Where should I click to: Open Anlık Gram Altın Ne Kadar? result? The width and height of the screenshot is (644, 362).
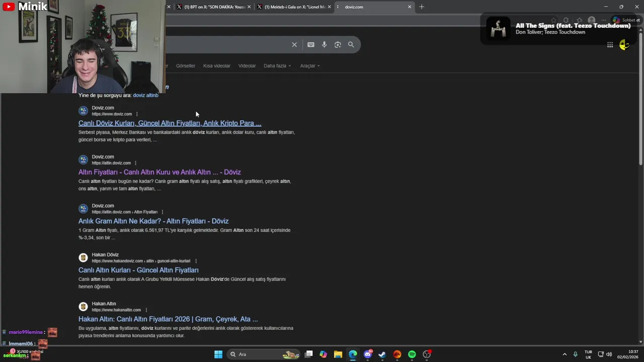[153, 221]
